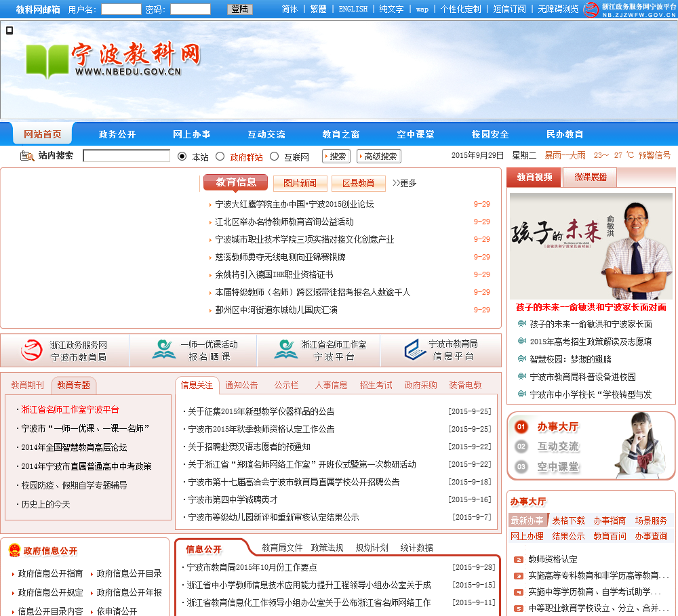The width and height of the screenshot is (678, 616).
Task: Open the 校园安全 nav item
Action: pos(490,134)
